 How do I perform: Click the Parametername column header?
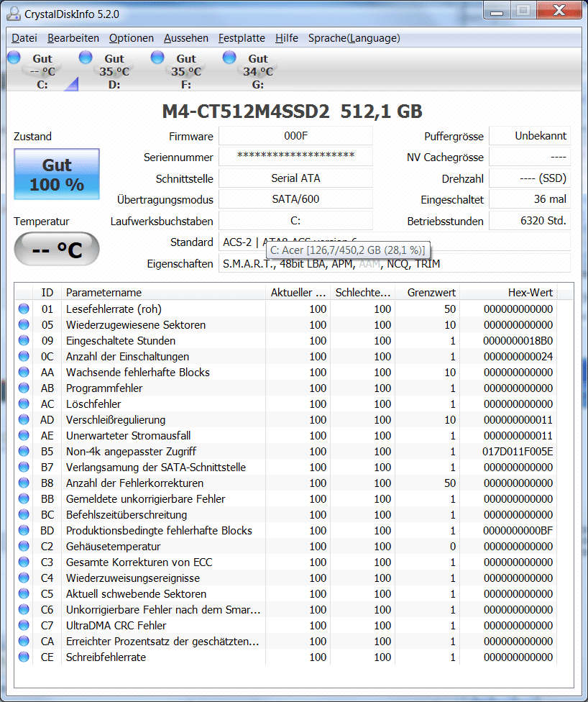[x=163, y=292]
